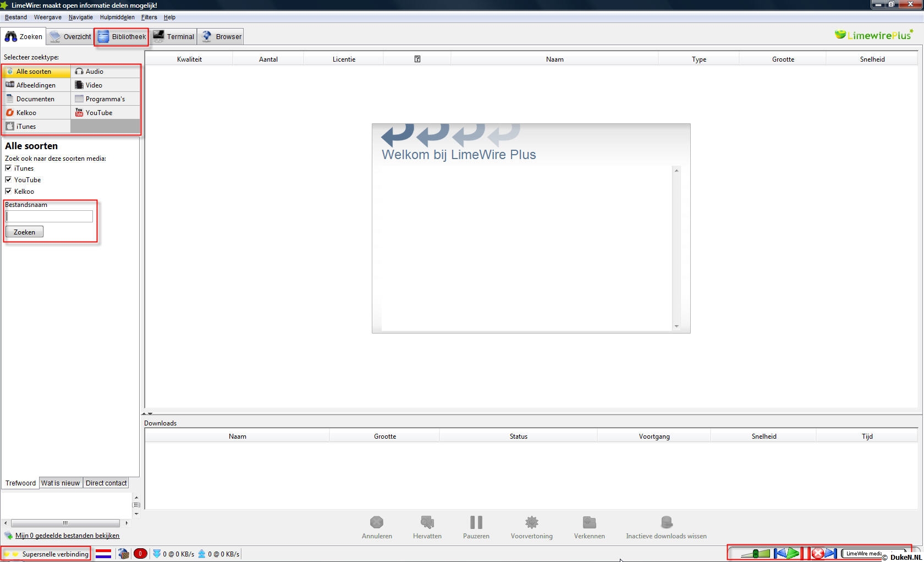Click media player red stop button
Screen dimensions: 924x562
[x=818, y=553]
